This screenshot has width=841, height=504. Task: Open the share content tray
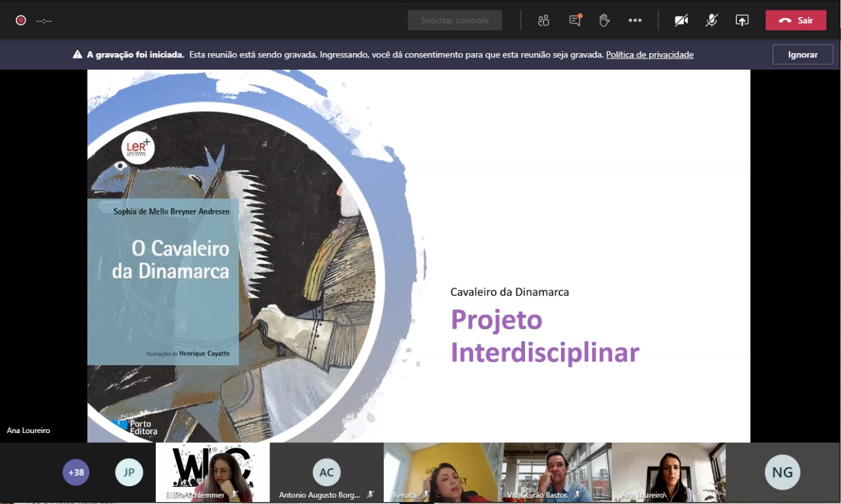pos(742,20)
